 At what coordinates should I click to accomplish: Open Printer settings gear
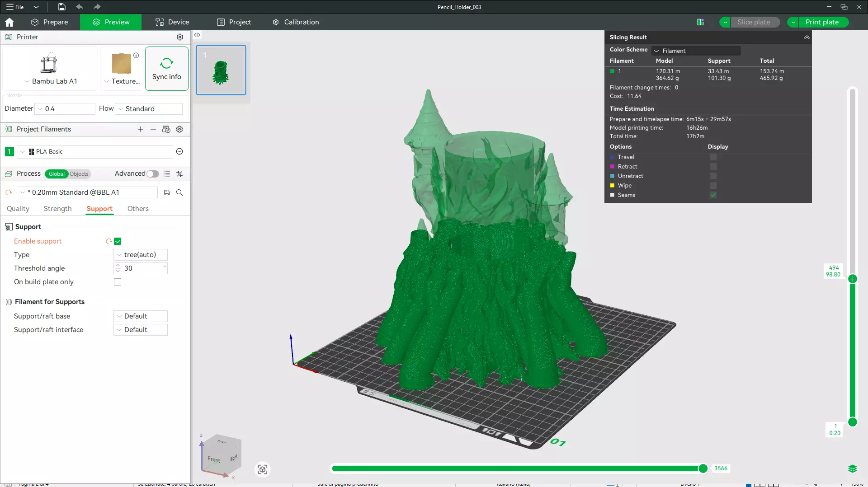pyautogui.click(x=180, y=37)
